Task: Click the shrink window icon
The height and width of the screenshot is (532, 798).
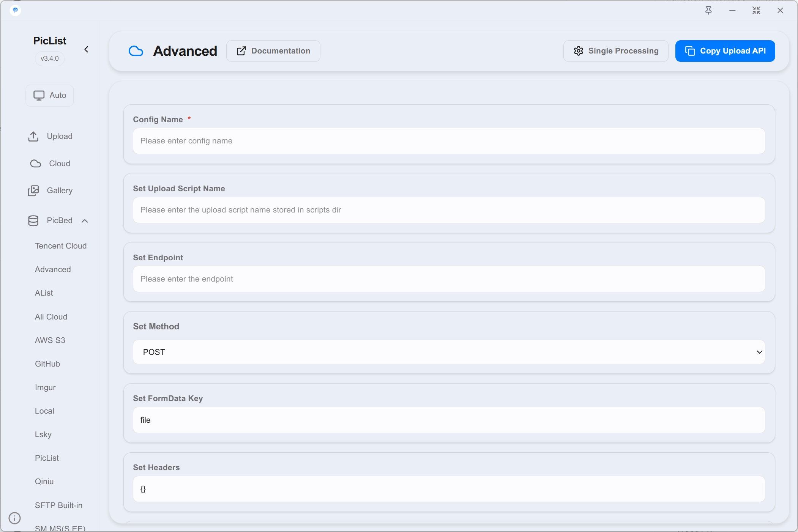Action: [756, 11]
